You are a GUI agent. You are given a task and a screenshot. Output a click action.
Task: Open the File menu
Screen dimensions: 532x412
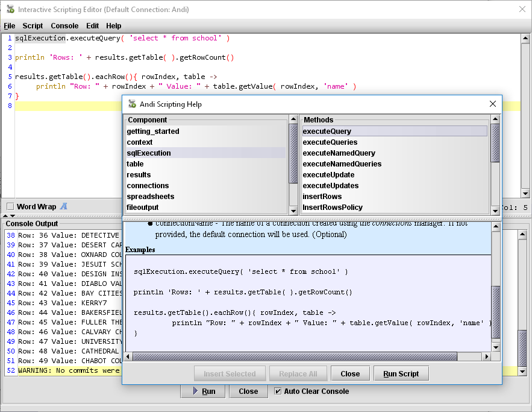(10, 26)
